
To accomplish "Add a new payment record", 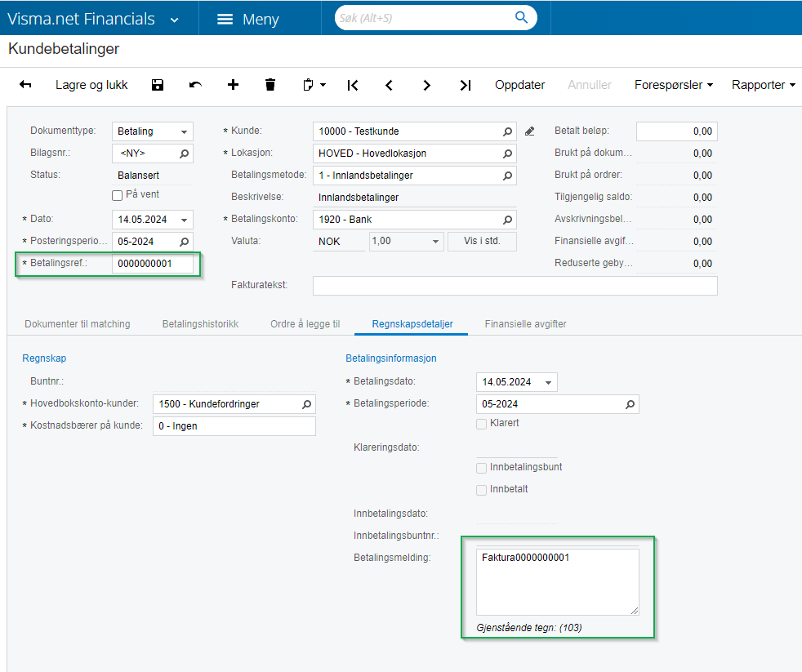I will pyautogui.click(x=233, y=84).
